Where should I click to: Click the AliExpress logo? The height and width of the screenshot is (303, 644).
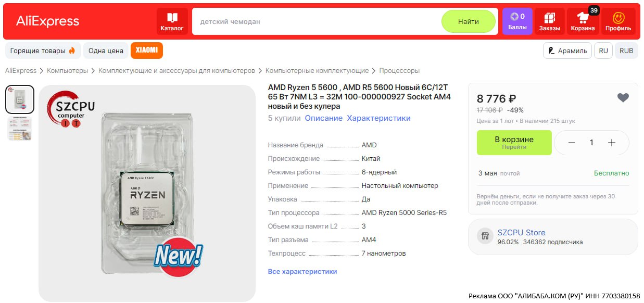pyautogui.click(x=47, y=21)
